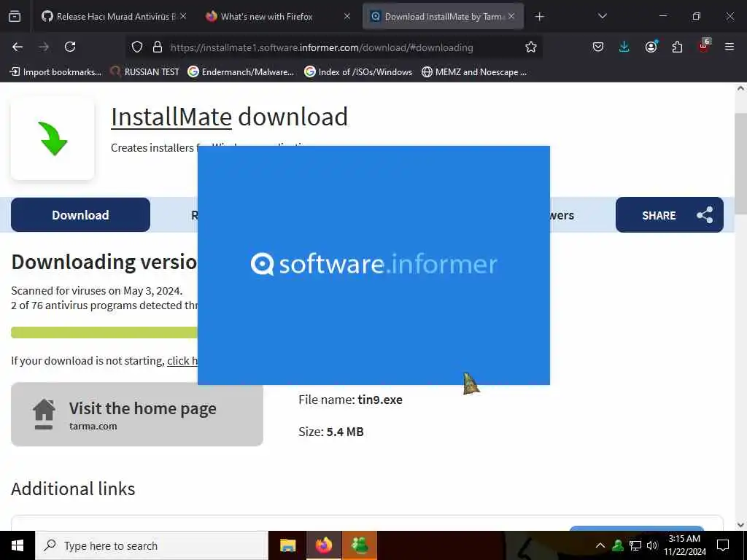The image size is (747, 560).
Task: Open Firefox account icon
Action: [651, 47]
